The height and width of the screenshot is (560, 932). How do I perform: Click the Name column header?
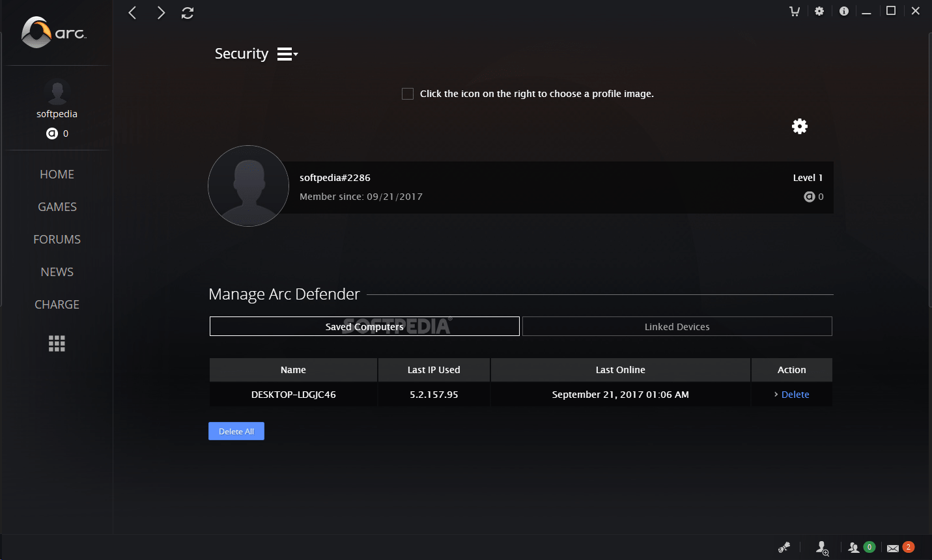point(293,370)
